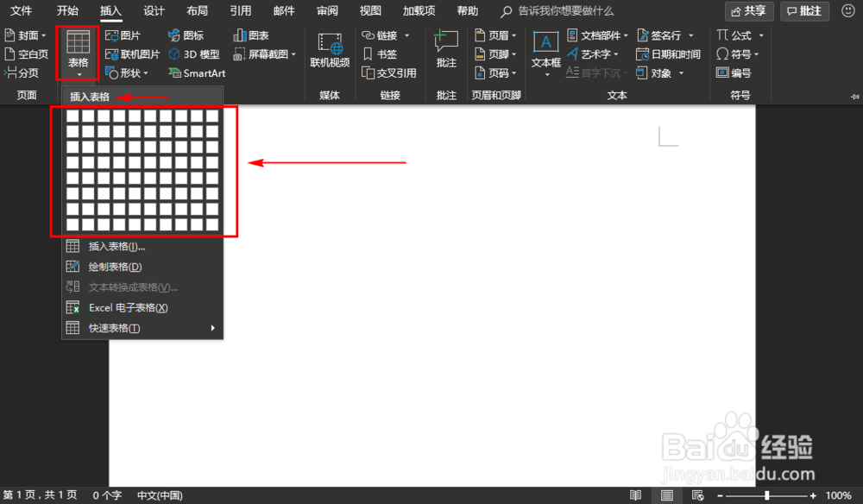Open 文档部件 quick parts dropdown
The height and width of the screenshot is (504, 863).
tap(597, 35)
